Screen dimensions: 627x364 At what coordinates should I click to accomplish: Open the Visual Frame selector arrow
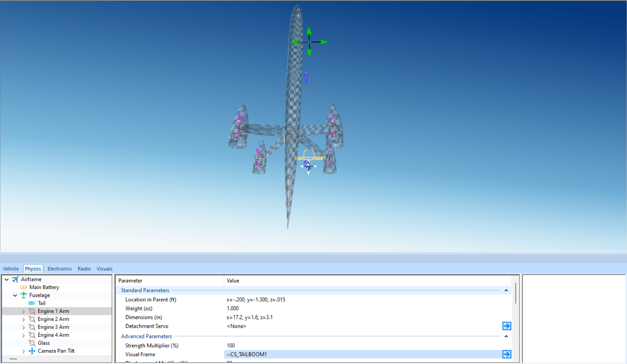click(x=506, y=354)
